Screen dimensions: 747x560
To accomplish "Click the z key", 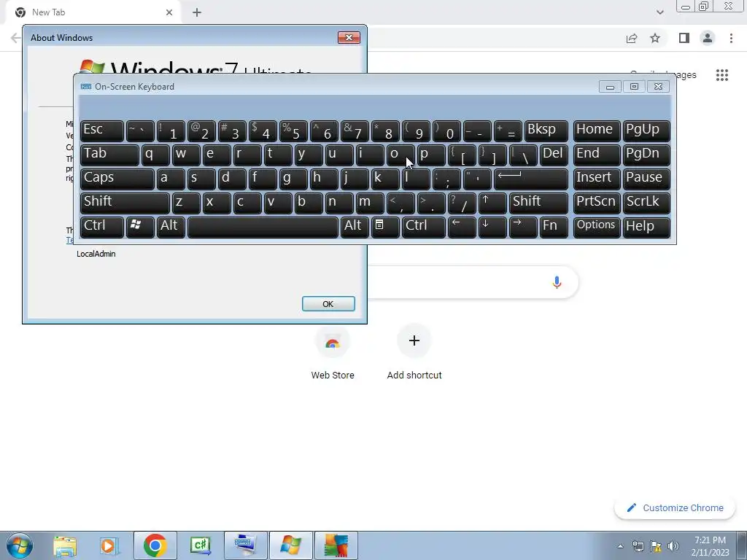I will click(186, 203).
